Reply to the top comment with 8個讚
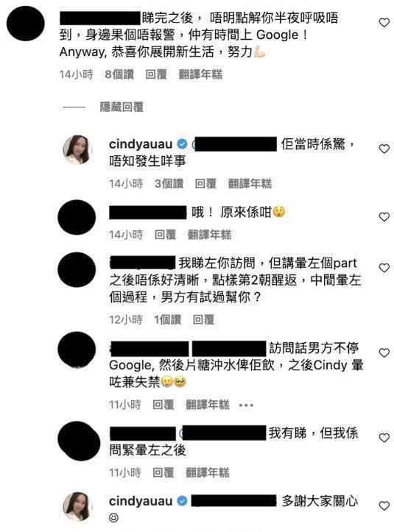 point(156,74)
